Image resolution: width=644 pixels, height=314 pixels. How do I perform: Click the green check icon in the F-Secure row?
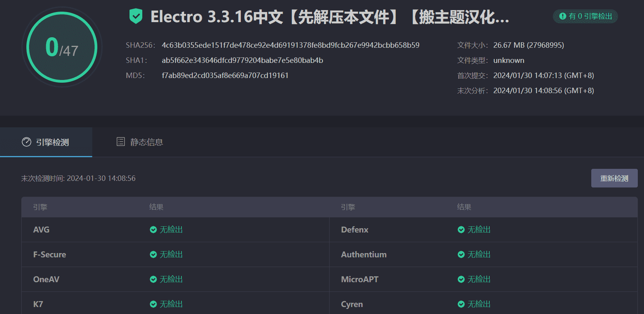pyautogui.click(x=153, y=255)
